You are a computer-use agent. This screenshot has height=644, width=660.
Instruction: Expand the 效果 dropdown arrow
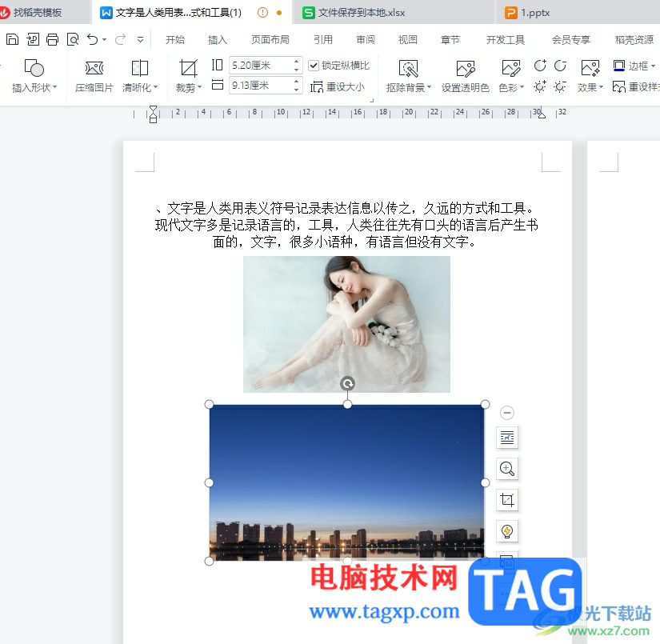click(x=601, y=87)
